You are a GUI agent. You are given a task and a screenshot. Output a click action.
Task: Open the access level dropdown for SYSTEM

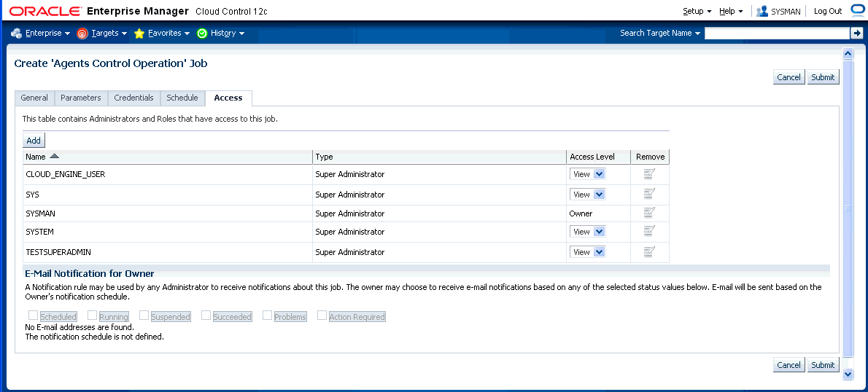[x=587, y=232]
